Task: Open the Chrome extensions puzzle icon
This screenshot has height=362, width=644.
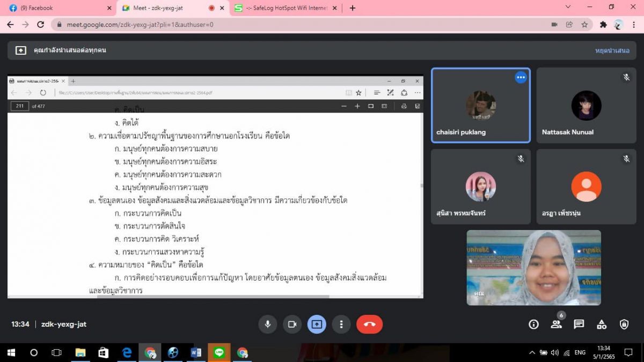Action: pyautogui.click(x=603, y=25)
